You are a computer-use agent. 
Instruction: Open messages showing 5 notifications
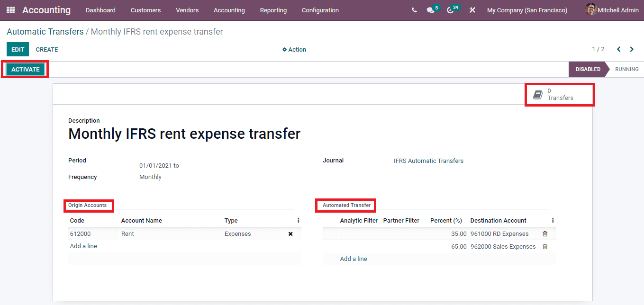(x=430, y=9)
